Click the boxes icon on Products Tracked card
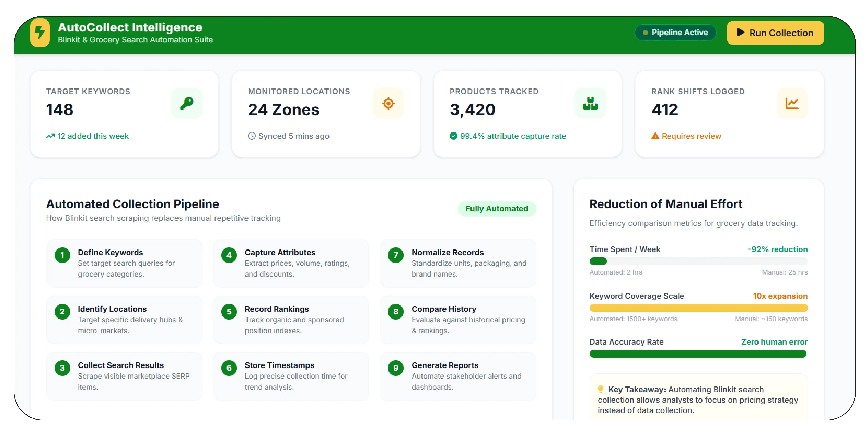The width and height of the screenshot is (868, 431). pyautogui.click(x=590, y=103)
